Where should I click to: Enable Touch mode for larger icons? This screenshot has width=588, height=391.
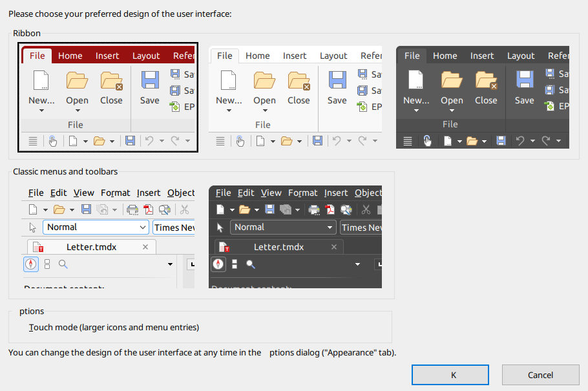[114, 328]
